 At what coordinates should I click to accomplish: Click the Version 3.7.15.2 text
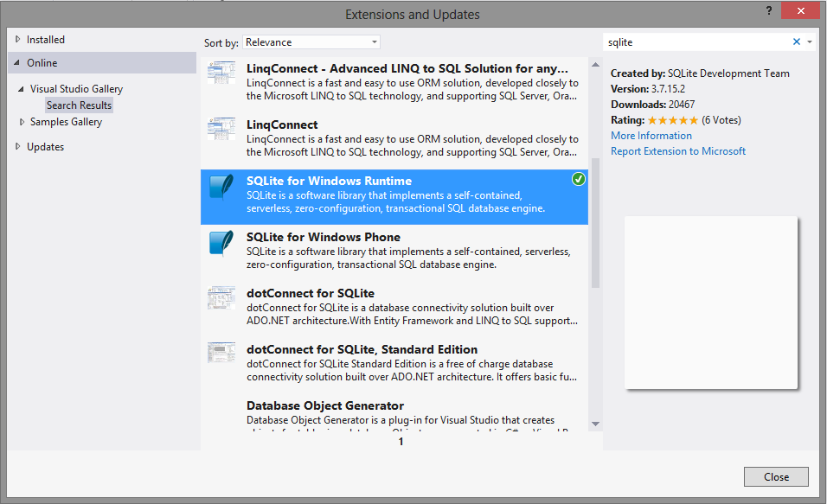click(x=648, y=88)
